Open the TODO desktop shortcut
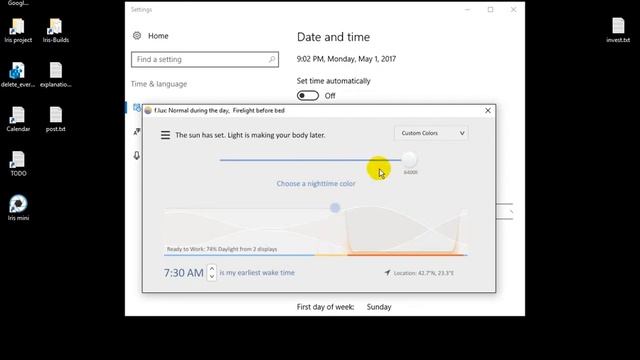Screen dimensions: 640x360 (18, 164)
